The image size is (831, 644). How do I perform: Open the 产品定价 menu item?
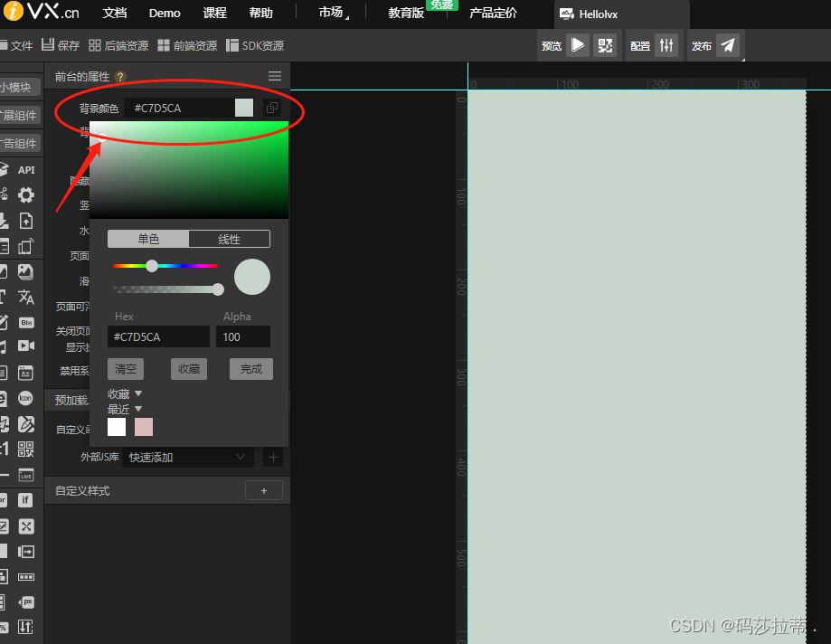pyautogui.click(x=493, y=14)
